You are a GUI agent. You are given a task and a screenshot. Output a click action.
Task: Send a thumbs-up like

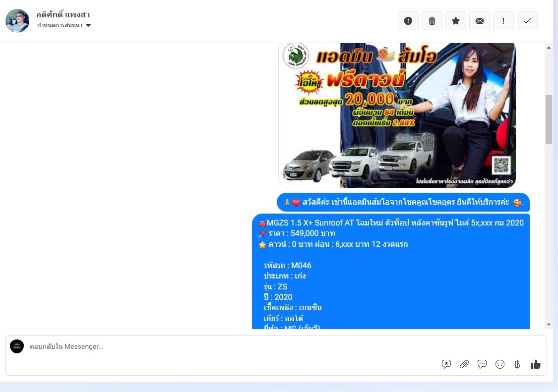click(536, 364)
